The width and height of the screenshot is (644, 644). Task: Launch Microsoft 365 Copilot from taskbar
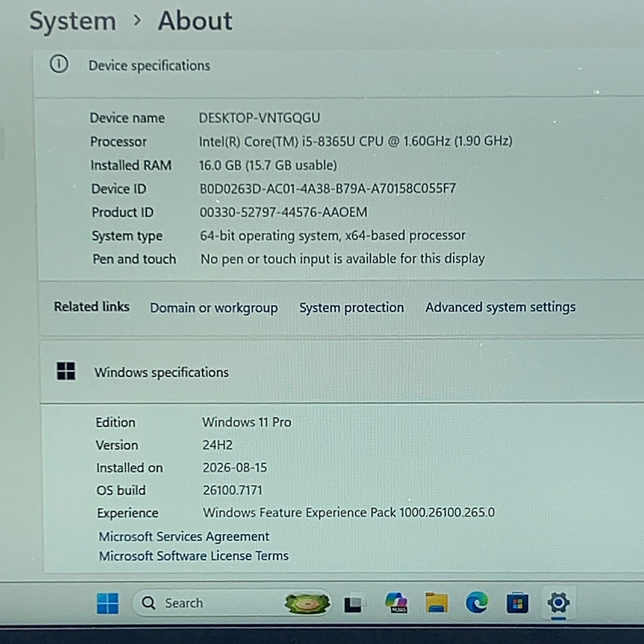point(396,602)
